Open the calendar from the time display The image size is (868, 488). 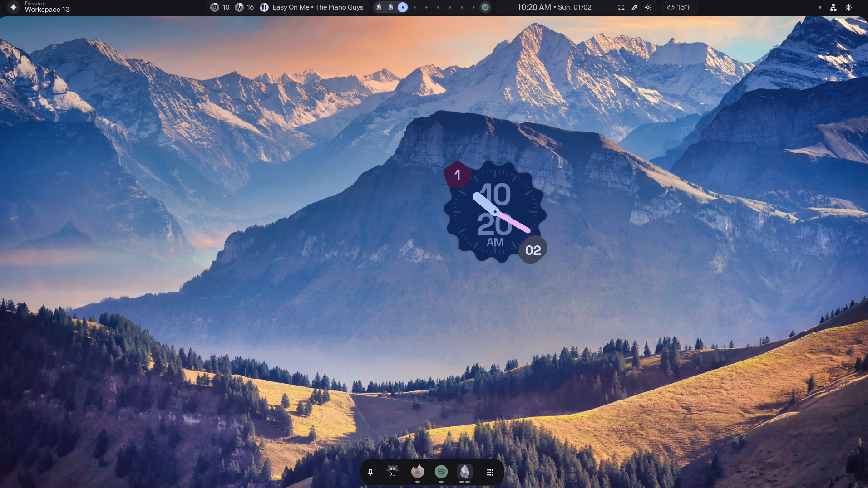tap(554, 7)
